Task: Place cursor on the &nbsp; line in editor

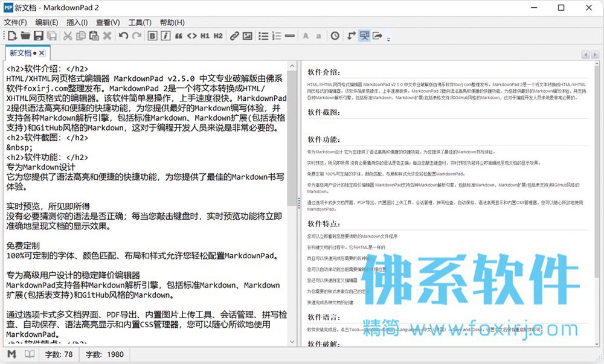Action: tap(20, 147)
